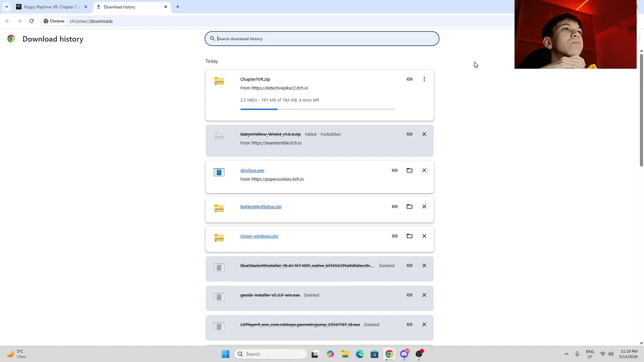This screenshot has width=644, height=362.
Task: Open Discord from the taskbar
Action: (404, 354)
